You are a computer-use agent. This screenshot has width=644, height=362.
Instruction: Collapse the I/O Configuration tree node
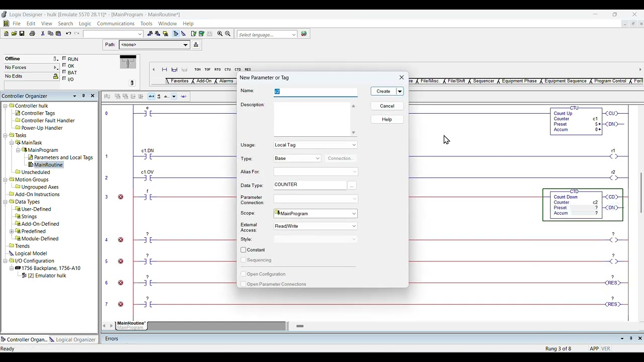pyautogui.click(x=5, y=261)
